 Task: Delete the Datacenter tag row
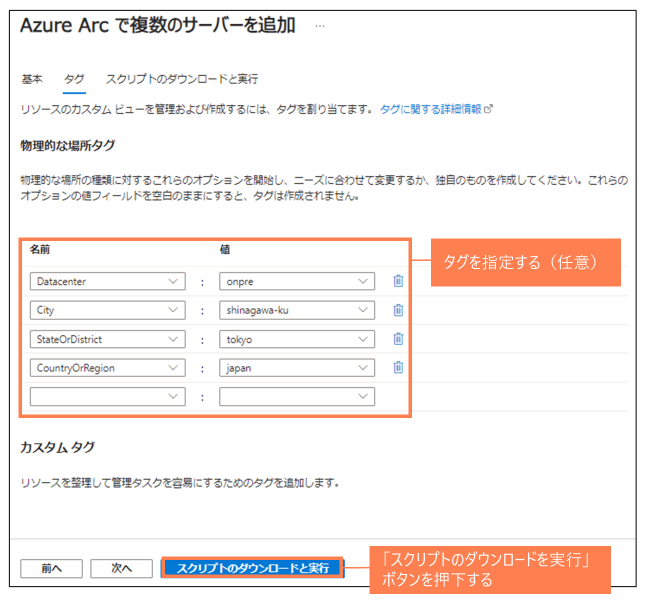click(398, 281)
